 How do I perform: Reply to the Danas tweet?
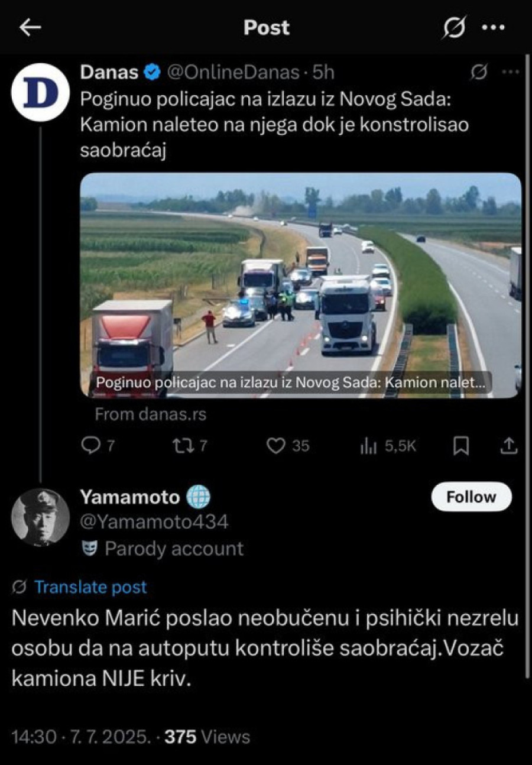(x=90, y=446)
